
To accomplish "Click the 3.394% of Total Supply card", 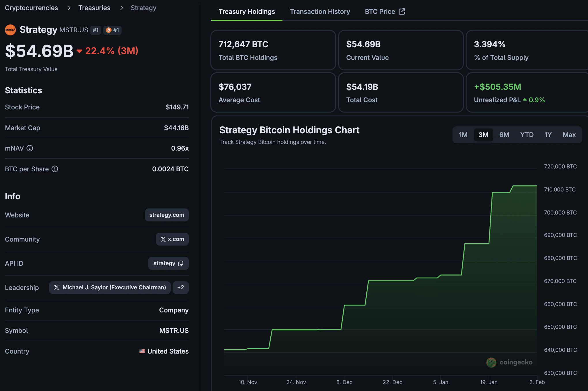I will 527,50.
